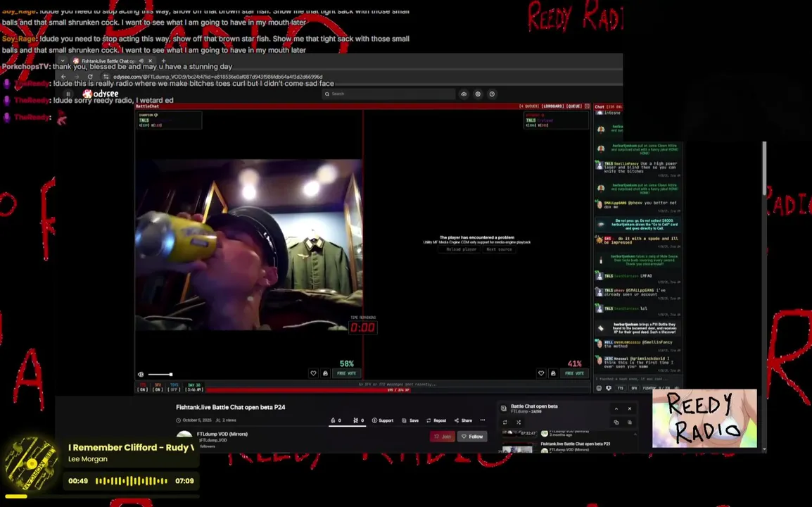Click the lock icon beside 41% vote
The width and height of the screenshot is (812, 507).
pos(553,373)
